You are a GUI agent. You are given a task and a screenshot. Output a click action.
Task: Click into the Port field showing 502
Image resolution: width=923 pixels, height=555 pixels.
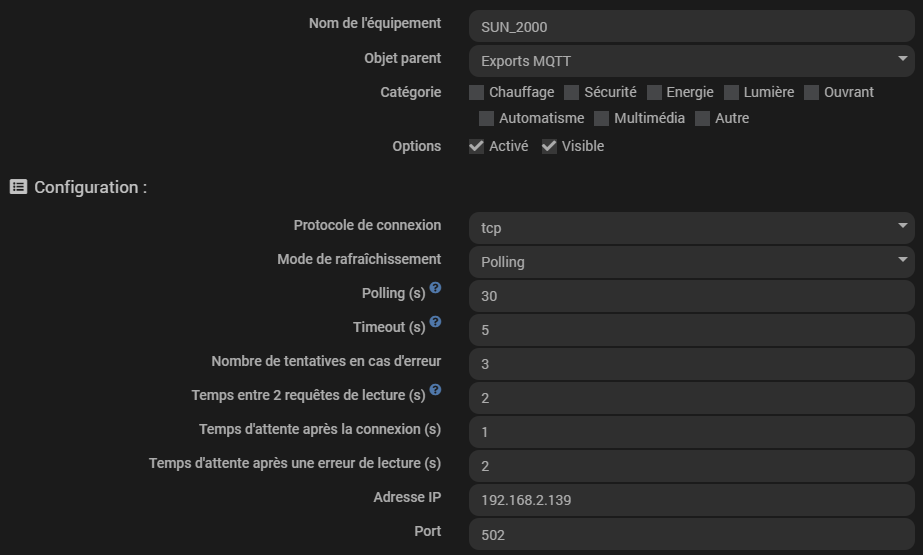(692, 534)
